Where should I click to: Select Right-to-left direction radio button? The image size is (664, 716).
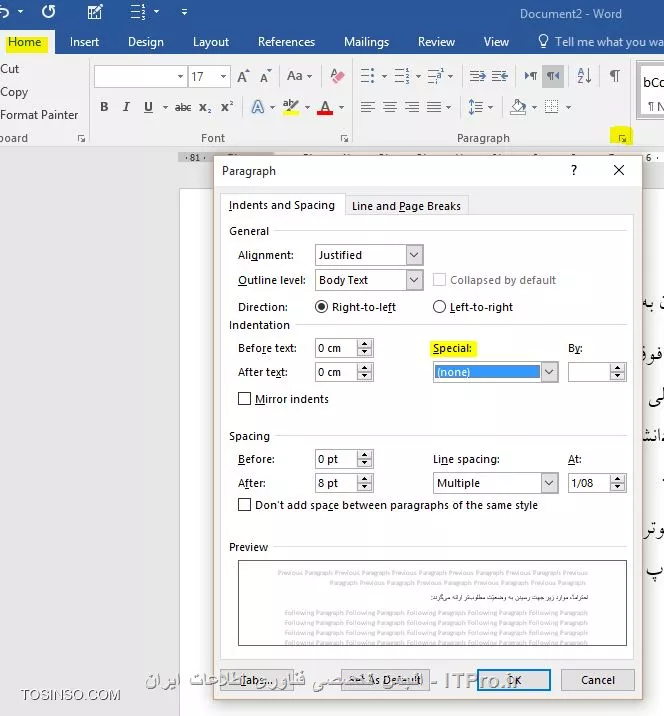pos(321,307)
